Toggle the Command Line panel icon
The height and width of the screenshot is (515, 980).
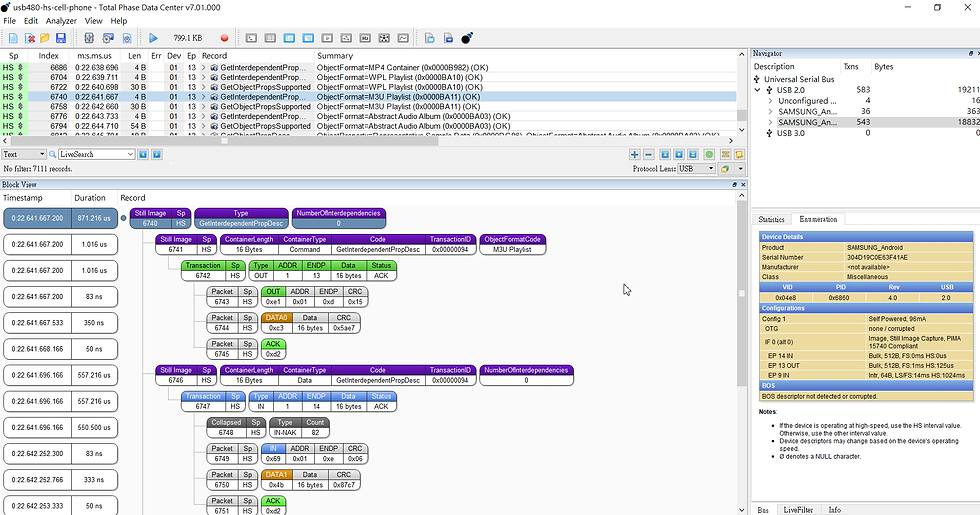(x=251, y=38)
